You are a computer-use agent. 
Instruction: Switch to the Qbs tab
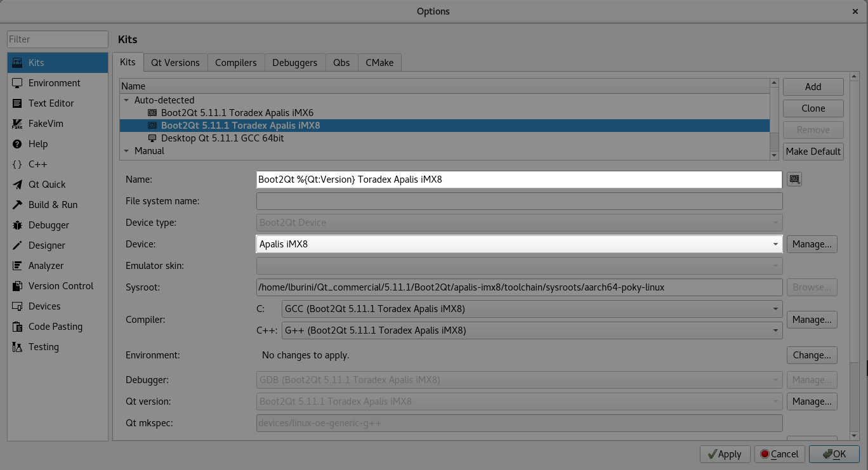(341, 63)
